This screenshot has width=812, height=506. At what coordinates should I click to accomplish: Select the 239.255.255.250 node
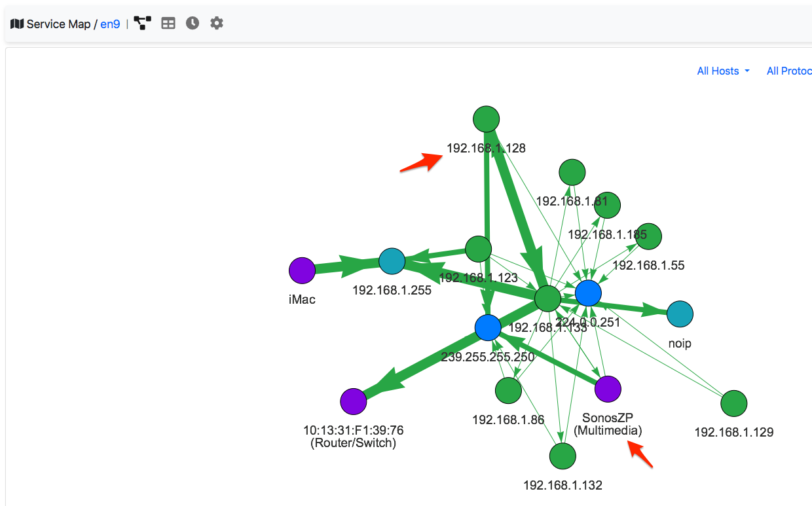487,328
